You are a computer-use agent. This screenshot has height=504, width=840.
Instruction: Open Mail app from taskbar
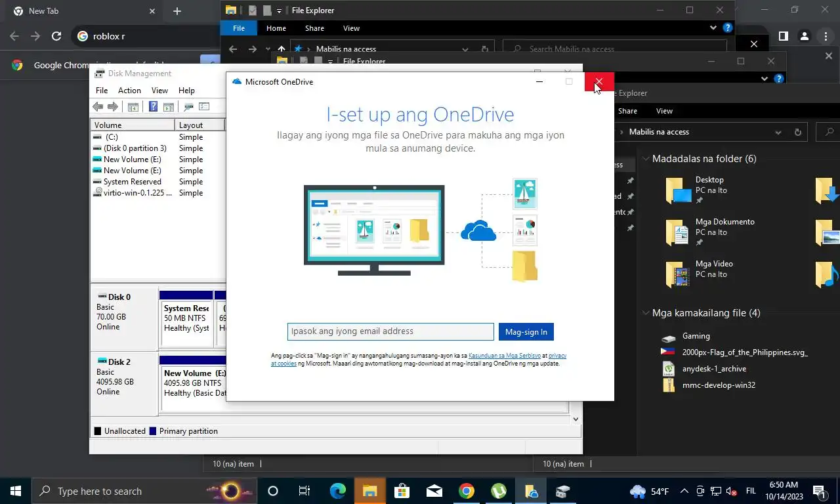434,491
